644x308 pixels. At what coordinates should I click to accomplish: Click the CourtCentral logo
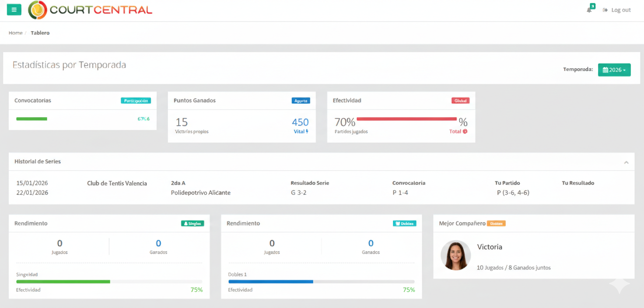90,10
